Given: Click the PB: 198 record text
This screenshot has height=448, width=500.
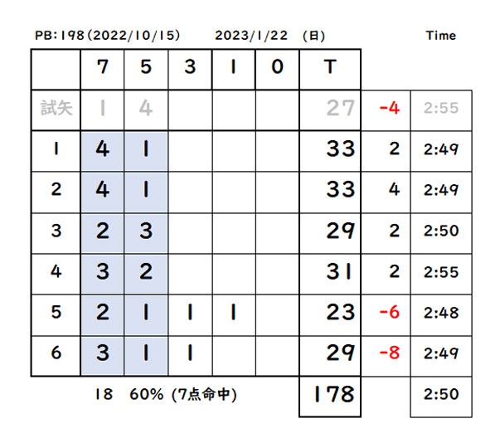Looking at the screenshot, I should [x=108, y=35].
